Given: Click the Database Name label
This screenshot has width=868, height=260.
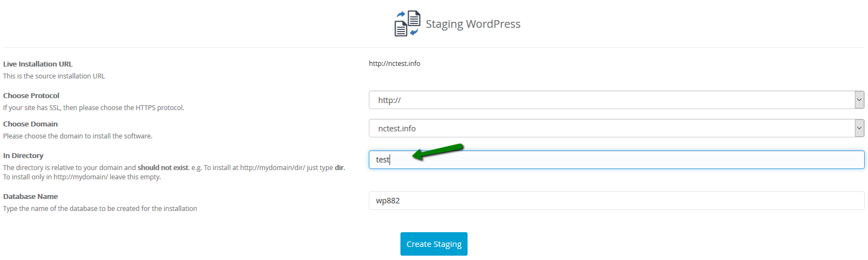Looking at the screenshot, I should coord(31,196).
